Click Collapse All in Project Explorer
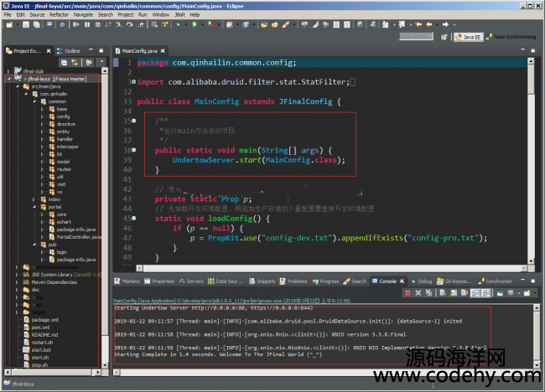This screenshot has width=545, height=392. pos(63,63)
